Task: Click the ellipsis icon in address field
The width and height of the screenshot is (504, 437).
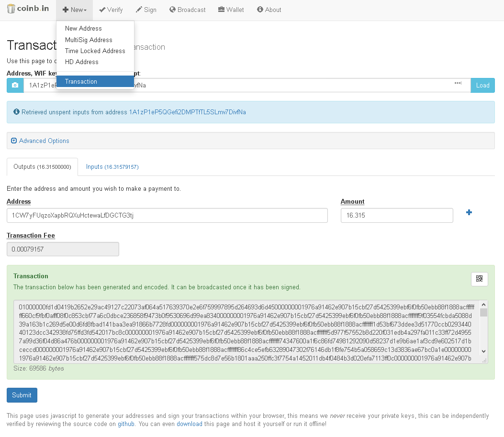Action: pyautogui.click(x=458, y=83)
